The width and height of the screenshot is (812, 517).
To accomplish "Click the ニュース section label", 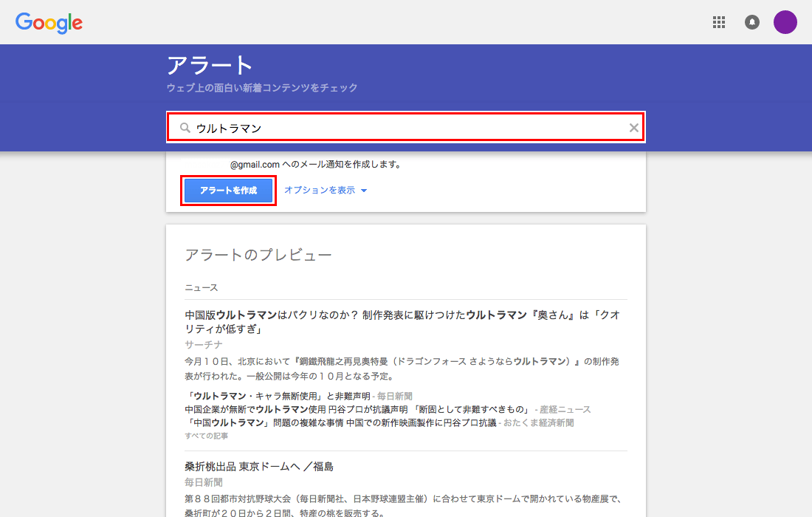I will 202,287.
